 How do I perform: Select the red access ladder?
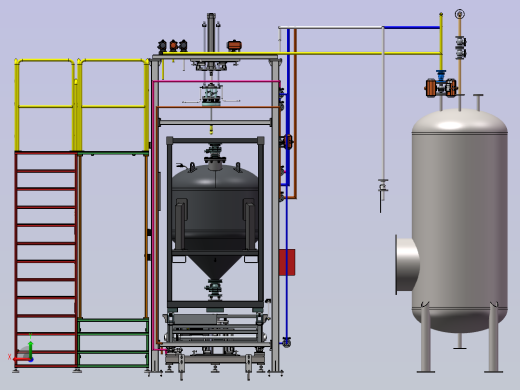(x=46, y=259)
